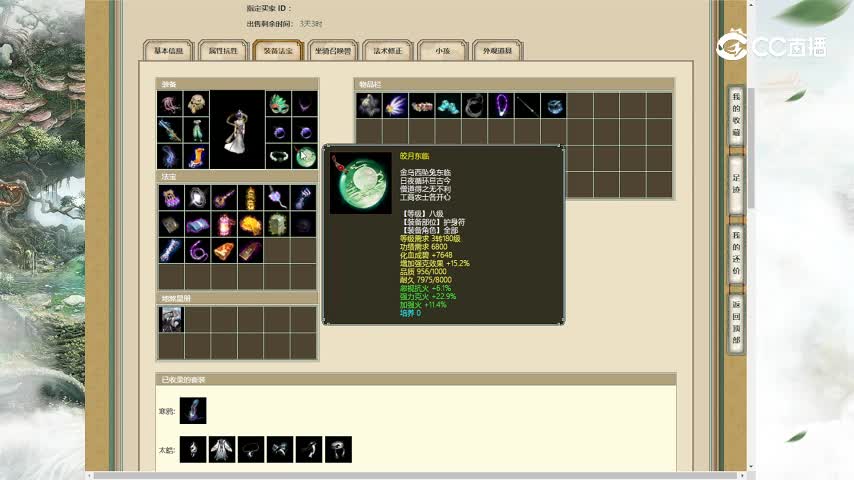Viewport: 854px width, 480px height.
Task: Click the 我的收藏 side button
Action: click(x=736, y=114)
